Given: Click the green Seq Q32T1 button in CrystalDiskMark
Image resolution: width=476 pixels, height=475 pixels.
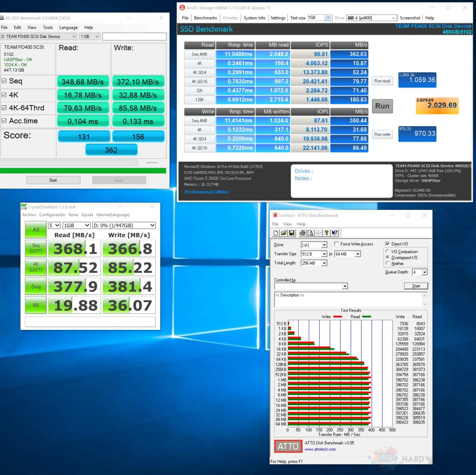Looking at the screenshot, I should (36, 248).
